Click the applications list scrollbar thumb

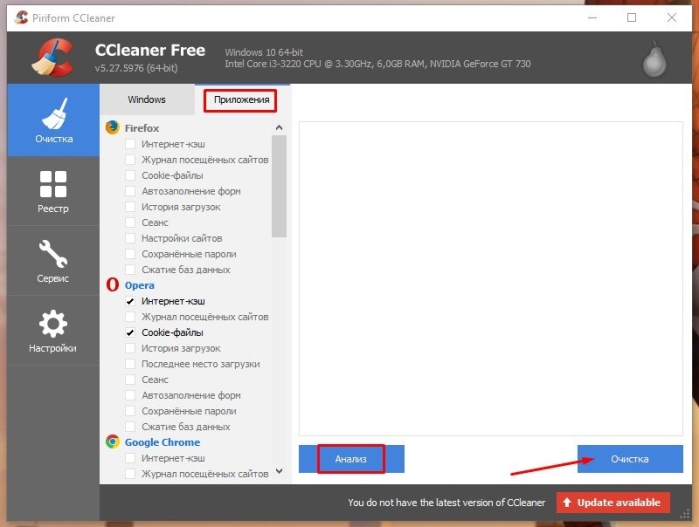(279, 186)
